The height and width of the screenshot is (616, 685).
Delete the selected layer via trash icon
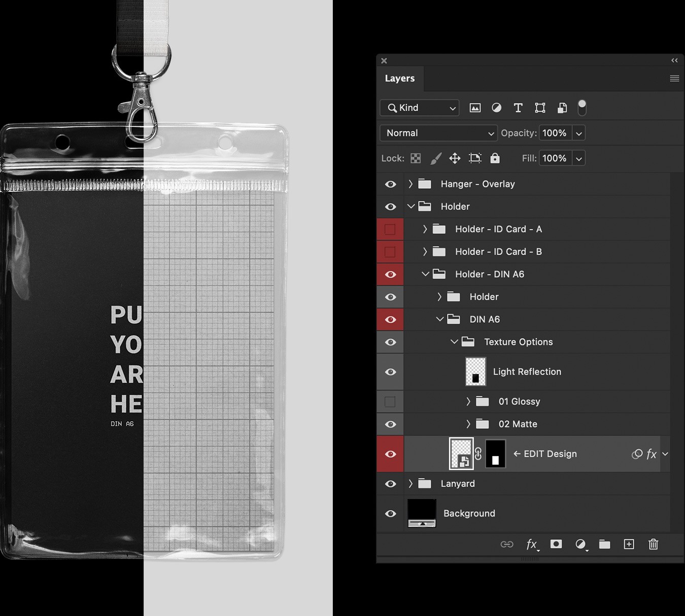pyautogui.click(x=653, y=544)
